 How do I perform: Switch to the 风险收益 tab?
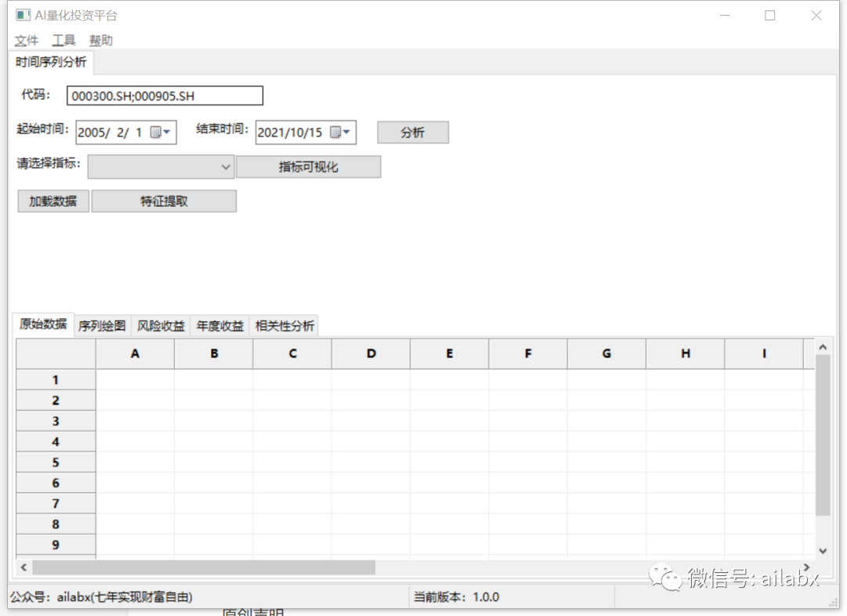pyautogui.click(x=161, y=325)
